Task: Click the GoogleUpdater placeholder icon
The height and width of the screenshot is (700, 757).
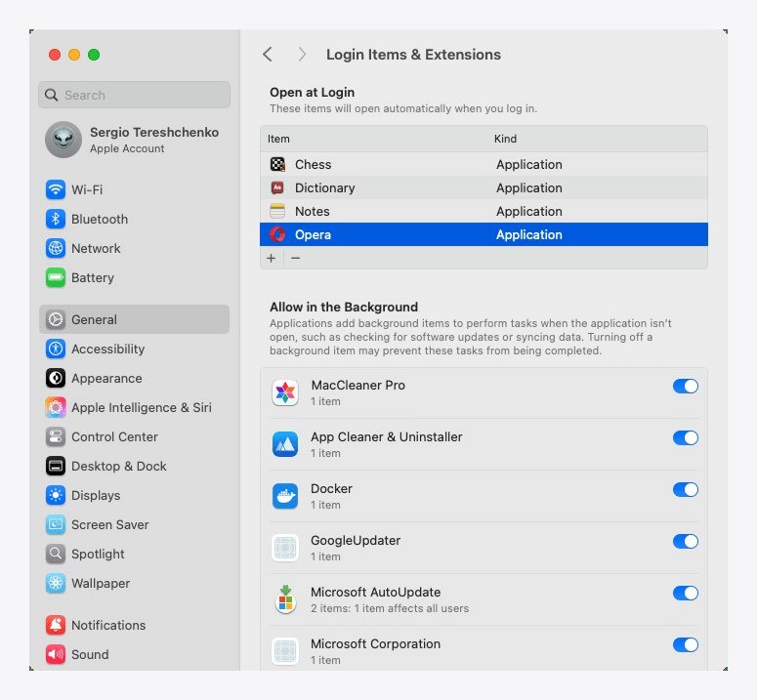Action: click(x=285, y=548)
